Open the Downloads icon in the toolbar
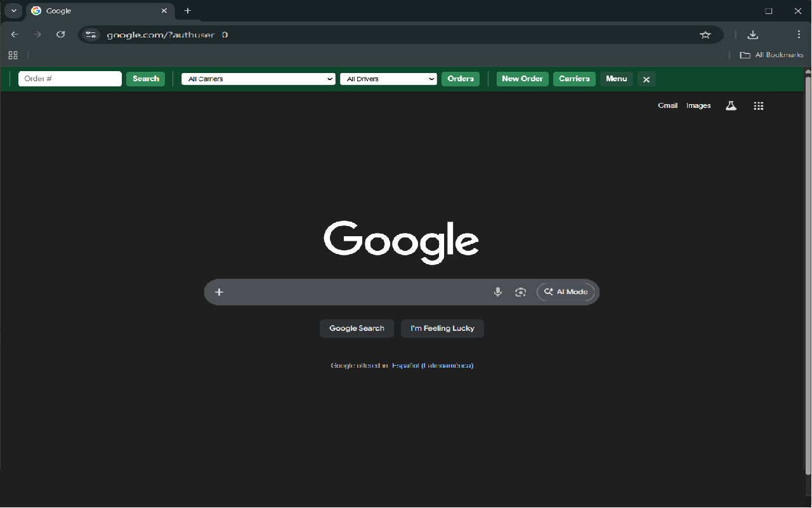The image size is (812, 508). point(752,35)
